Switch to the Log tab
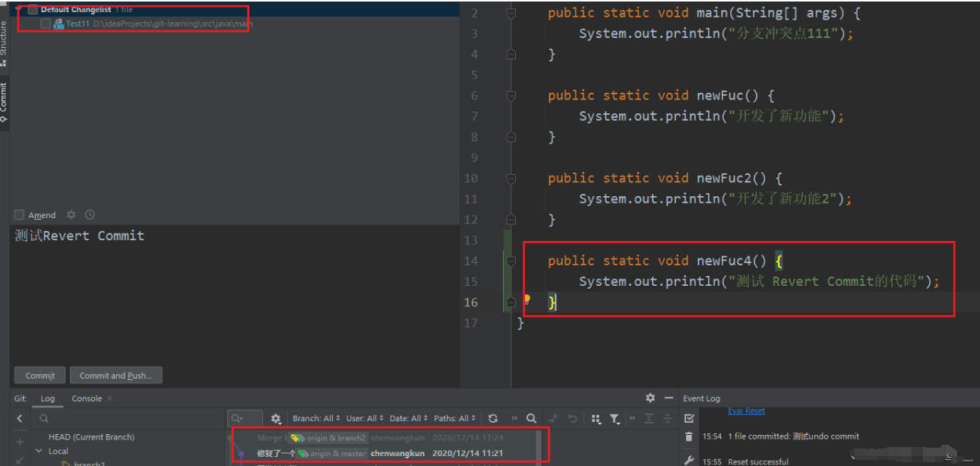The width and height of the screenshot is (980, 466). tap(47, 398)
